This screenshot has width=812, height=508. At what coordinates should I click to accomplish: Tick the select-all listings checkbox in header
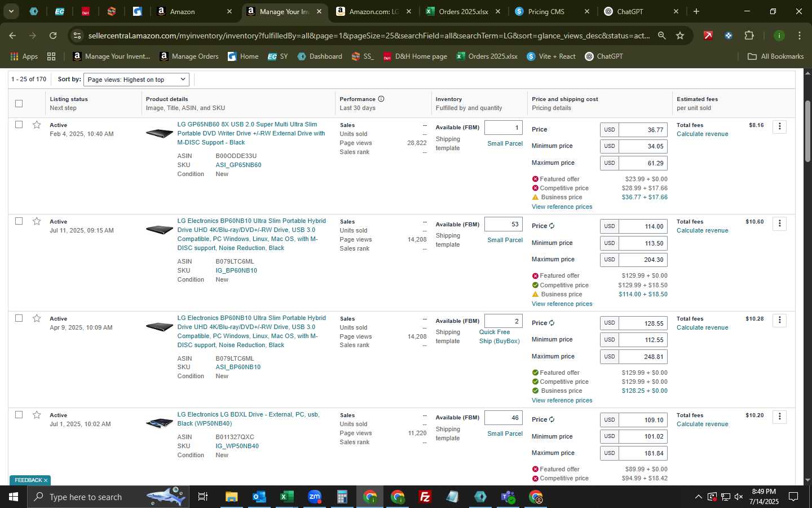point(19,103)
